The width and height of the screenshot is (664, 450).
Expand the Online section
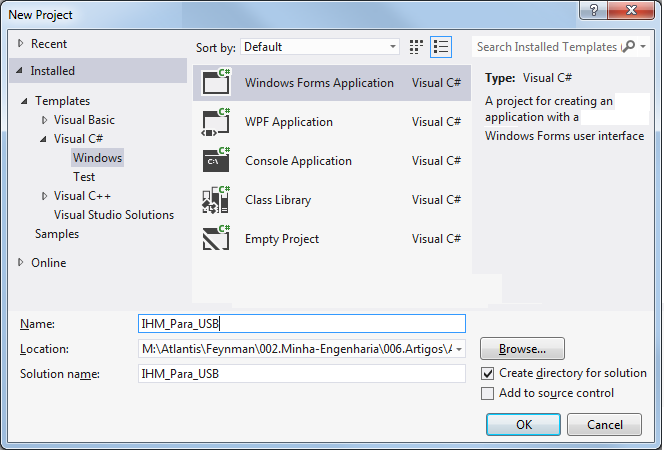pos(20,262)
